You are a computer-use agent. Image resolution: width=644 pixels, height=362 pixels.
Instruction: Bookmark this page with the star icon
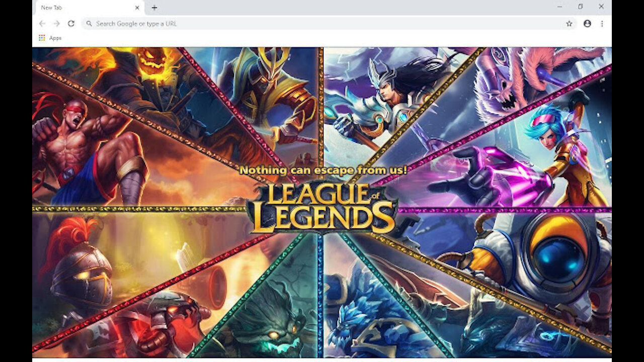coord(569,24)
